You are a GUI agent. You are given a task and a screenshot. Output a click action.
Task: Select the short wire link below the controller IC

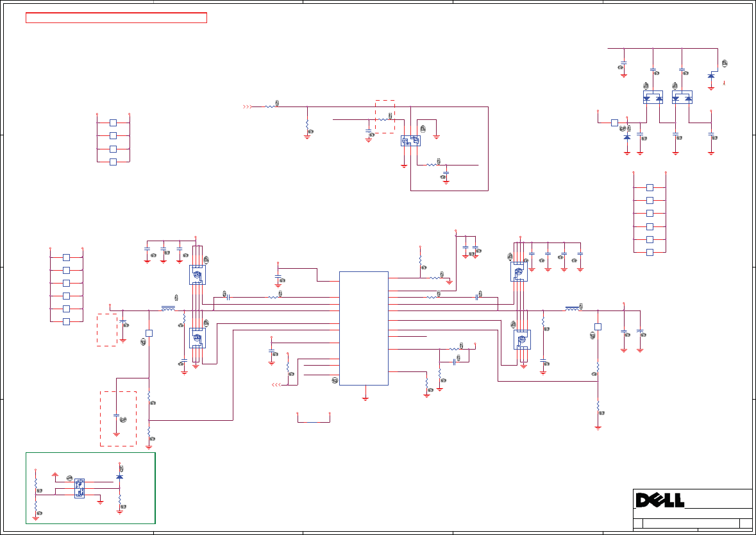[314, 418]
